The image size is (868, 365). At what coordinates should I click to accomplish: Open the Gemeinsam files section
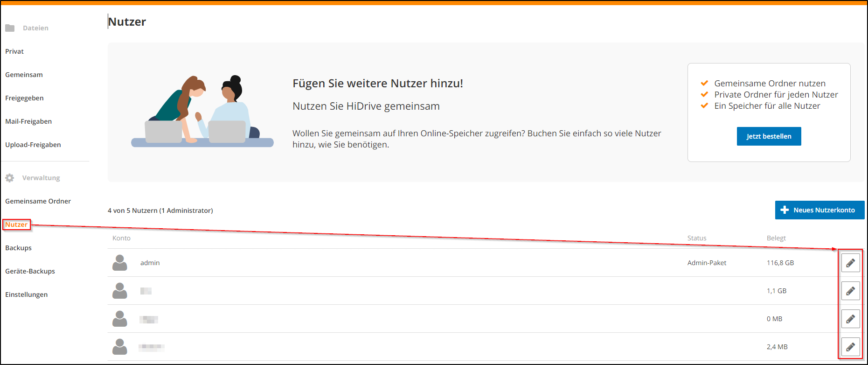click(x=24, y=75)
